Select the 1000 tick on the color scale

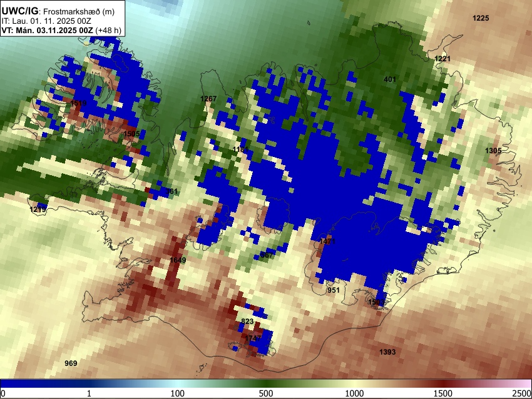click(x=354, y=393)
